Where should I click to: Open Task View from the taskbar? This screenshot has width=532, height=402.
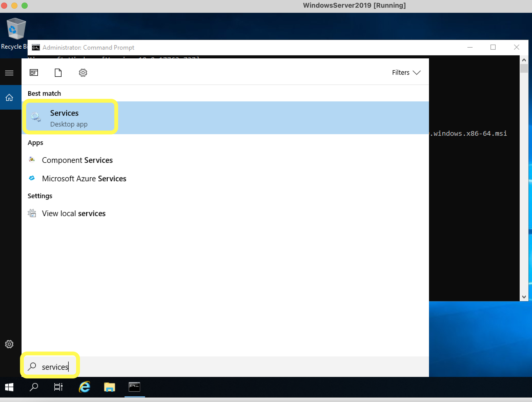coord(58,387)
